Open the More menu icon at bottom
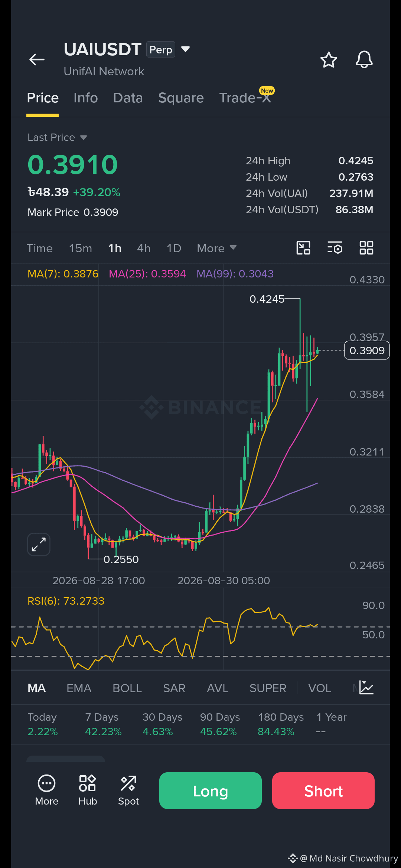401x868 pixels. 47,790
